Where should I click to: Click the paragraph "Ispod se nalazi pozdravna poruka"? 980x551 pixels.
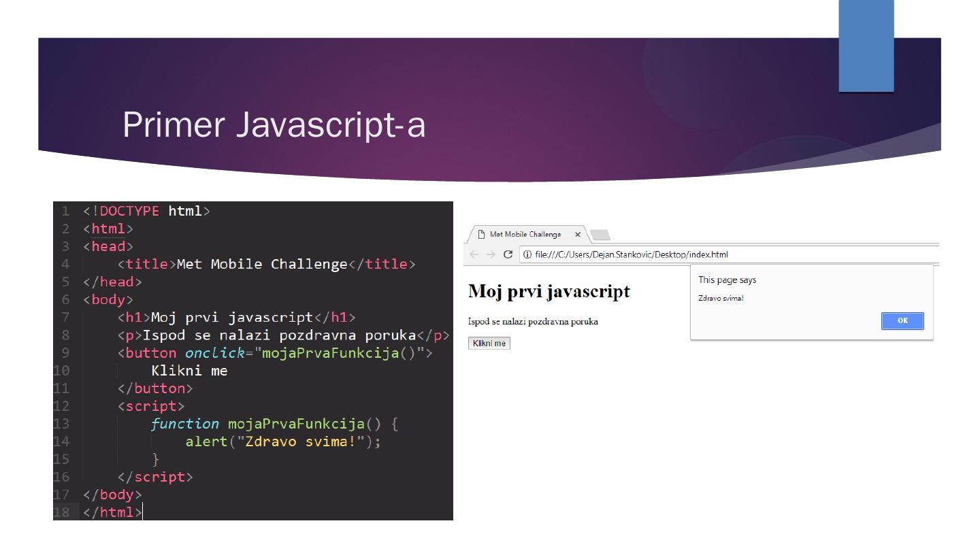pyautogui.click(x=534, y=321)
